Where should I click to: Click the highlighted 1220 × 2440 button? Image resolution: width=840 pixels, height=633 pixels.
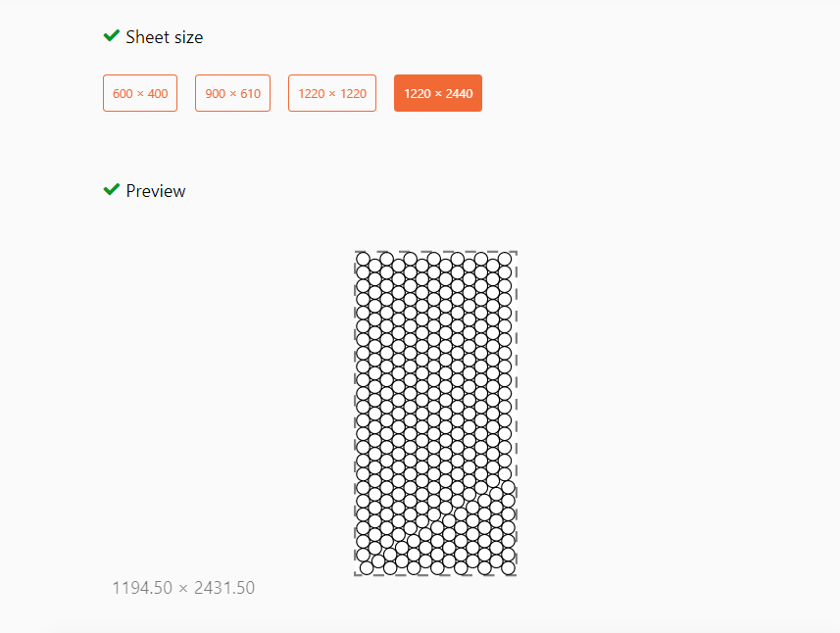coord(438,93)
